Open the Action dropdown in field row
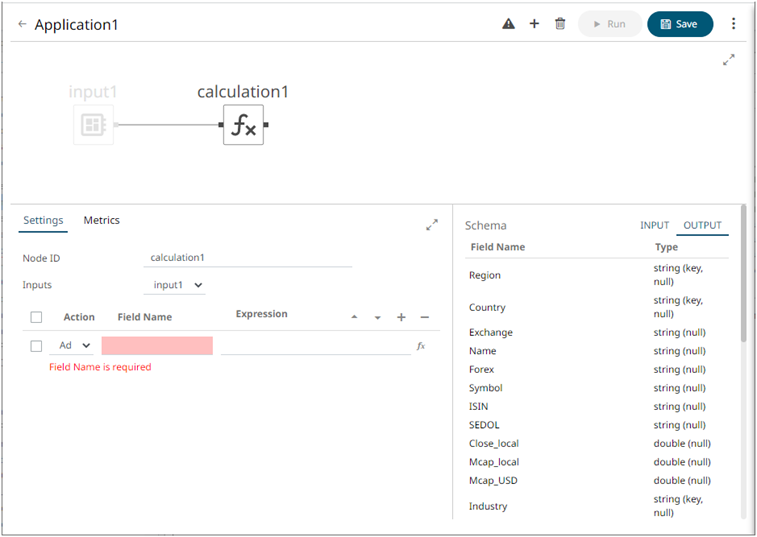The width and height of the screenshot is (757, 537). pos(71,346)
